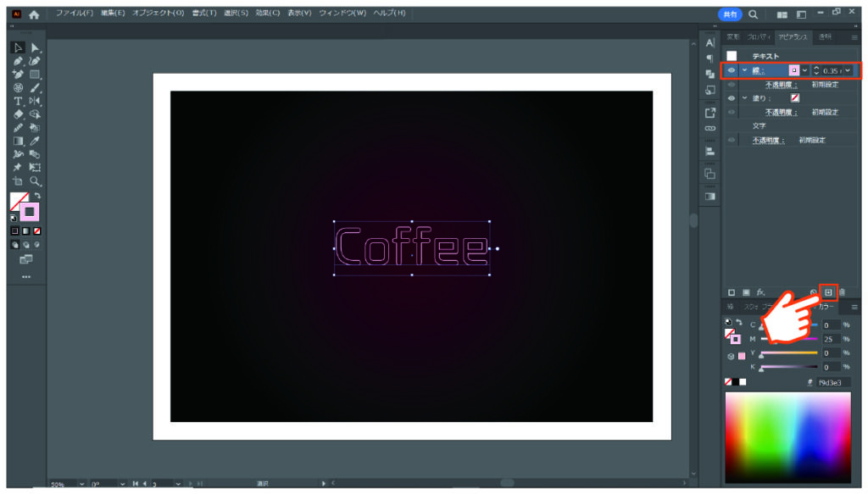868x494 pixels.
Task: Open stroke weight dropdown next to 0.35
Action: [x=848, y=70]
